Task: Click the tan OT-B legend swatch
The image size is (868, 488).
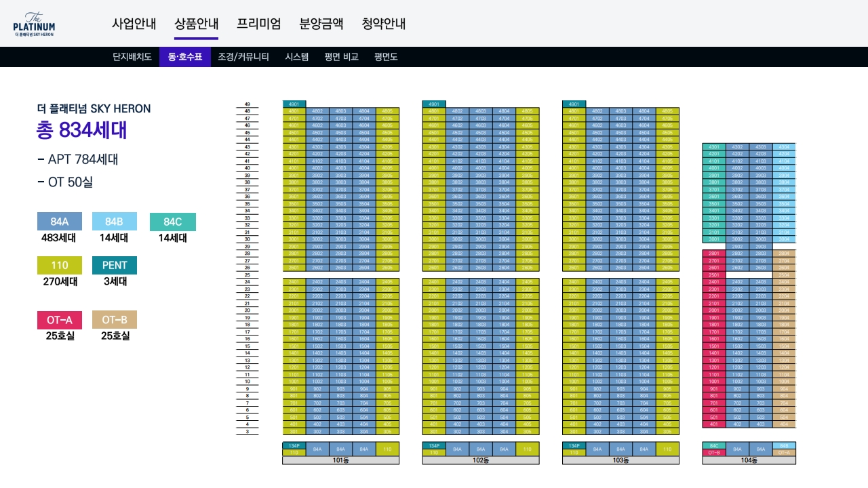Action: tap(115, 319)
